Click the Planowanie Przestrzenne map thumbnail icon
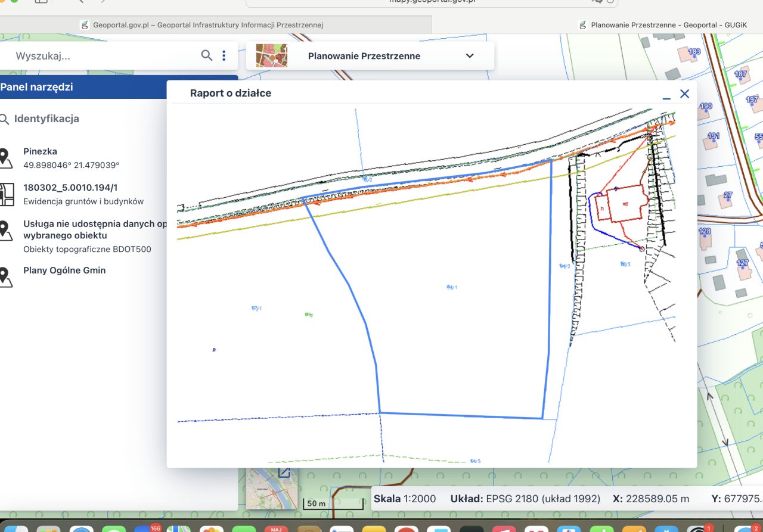 click(x=272, y=55)
